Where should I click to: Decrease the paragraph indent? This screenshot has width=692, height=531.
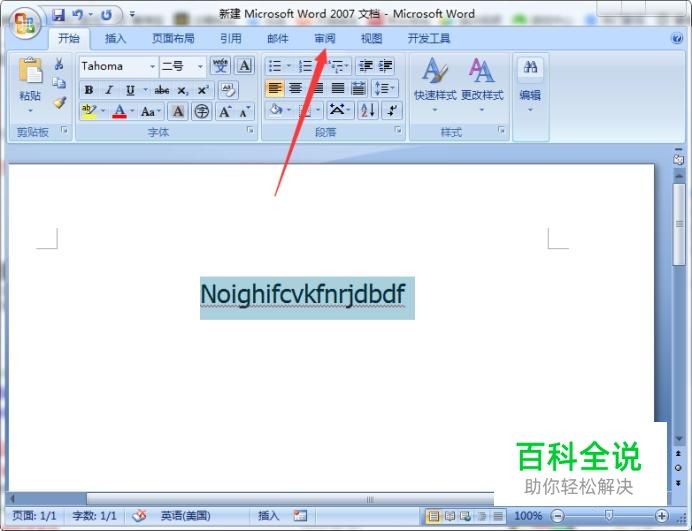pos(365,66)
